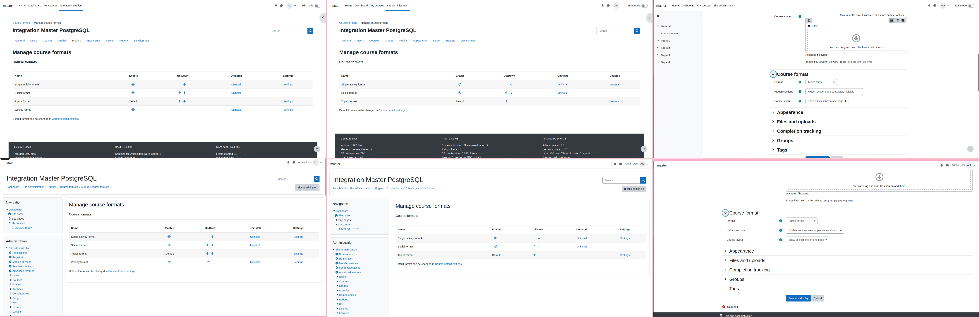
Task: Click search magnifier button in bottom-left panel
Action: tap(317, 179)
